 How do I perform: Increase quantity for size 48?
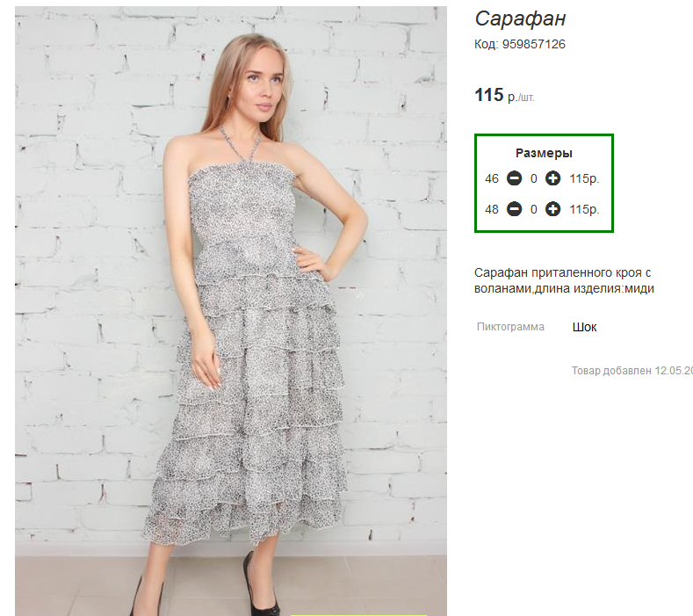coord(552,209)
